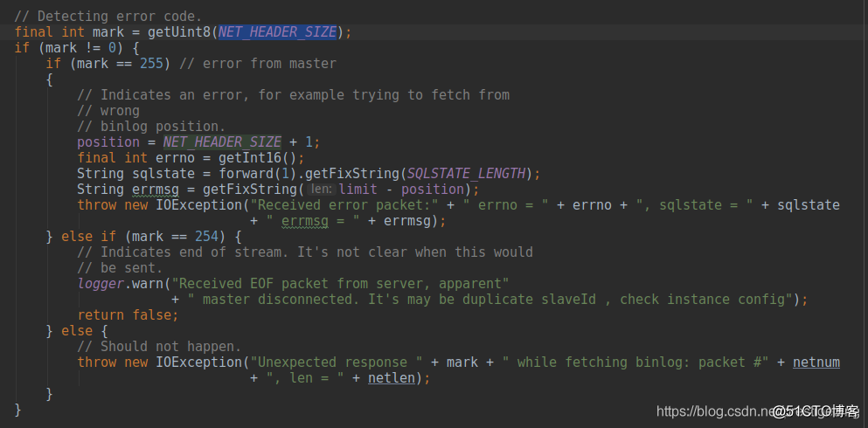Click the highlighted NET_HEADER_SIZE argument

tap(277, 32)
